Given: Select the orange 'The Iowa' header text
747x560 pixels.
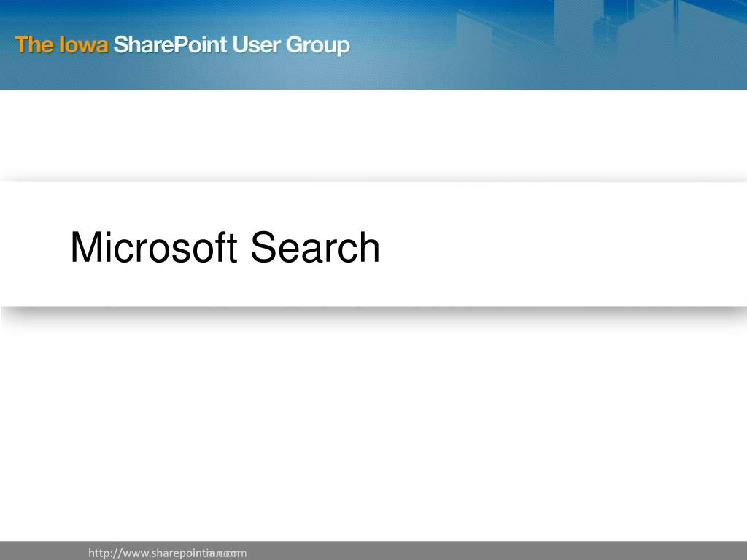Looking at the screenshot, I should 61,44.
